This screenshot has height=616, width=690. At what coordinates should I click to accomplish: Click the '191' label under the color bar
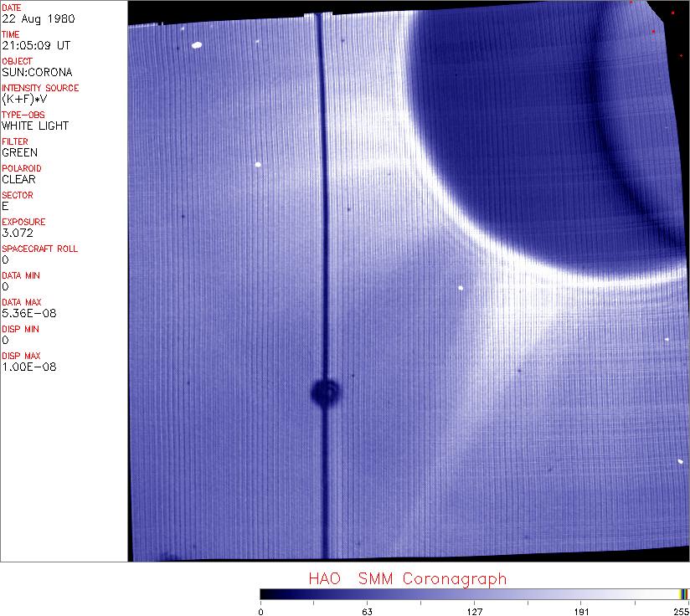tap(580, 611)
